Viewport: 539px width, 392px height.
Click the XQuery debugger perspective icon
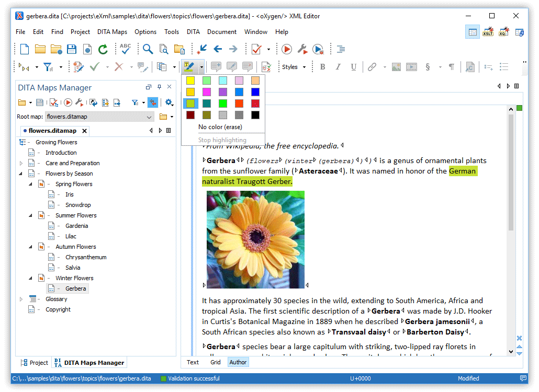503,32
